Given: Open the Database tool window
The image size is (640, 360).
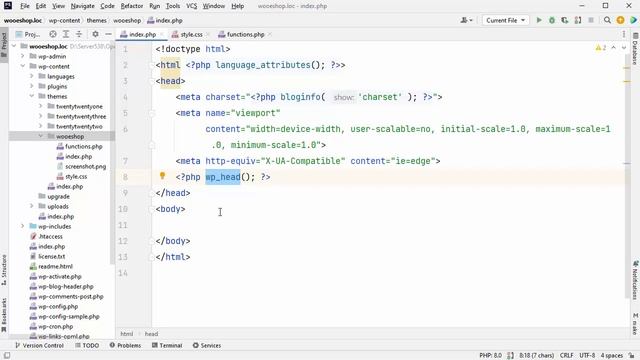Looking at the screenshot, I should point(635,49).
